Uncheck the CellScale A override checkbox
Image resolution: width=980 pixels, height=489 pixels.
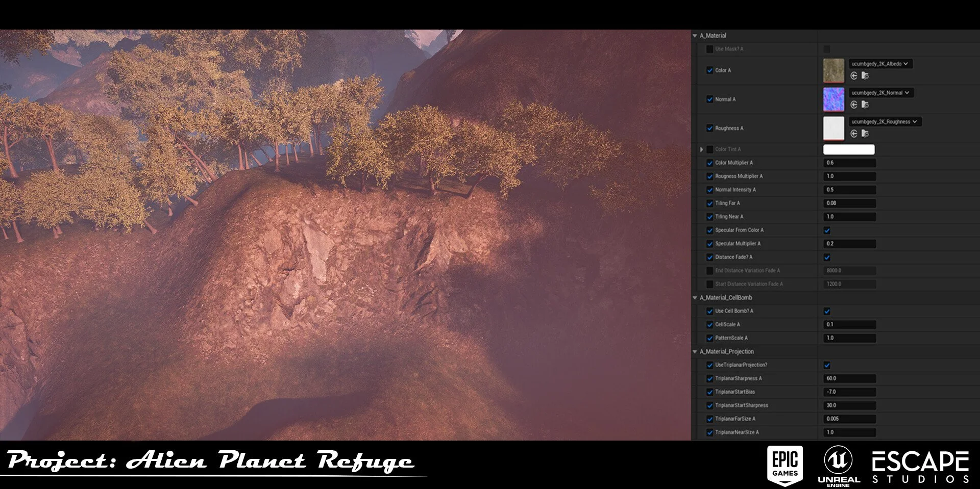point(709,325)
